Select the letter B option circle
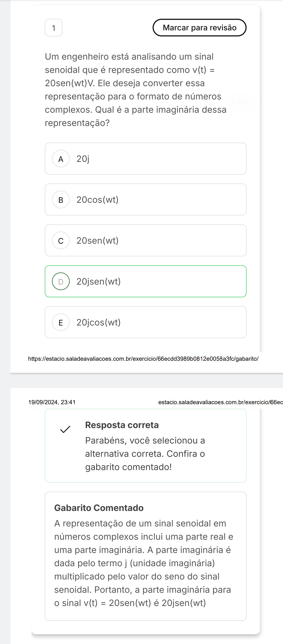The height and width of the screenshot is (644, 283). click(61, 200)
